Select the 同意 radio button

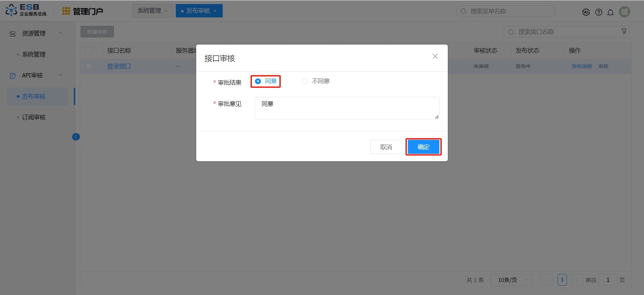(x=258, y=81)
